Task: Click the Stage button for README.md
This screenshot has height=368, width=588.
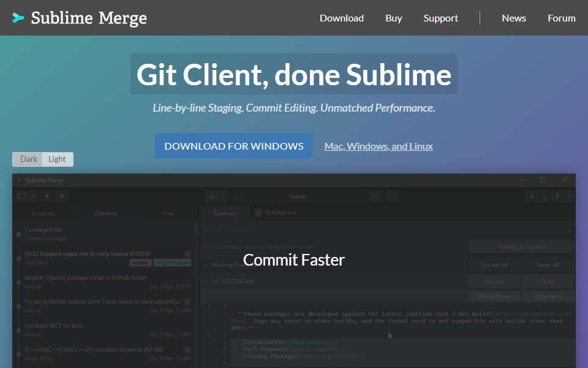Action: point(548,282)
